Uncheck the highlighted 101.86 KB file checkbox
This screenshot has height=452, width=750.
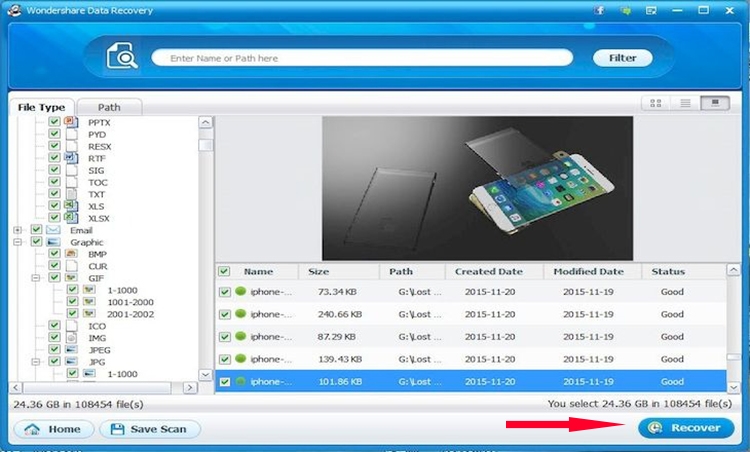[x=224, y=382]
